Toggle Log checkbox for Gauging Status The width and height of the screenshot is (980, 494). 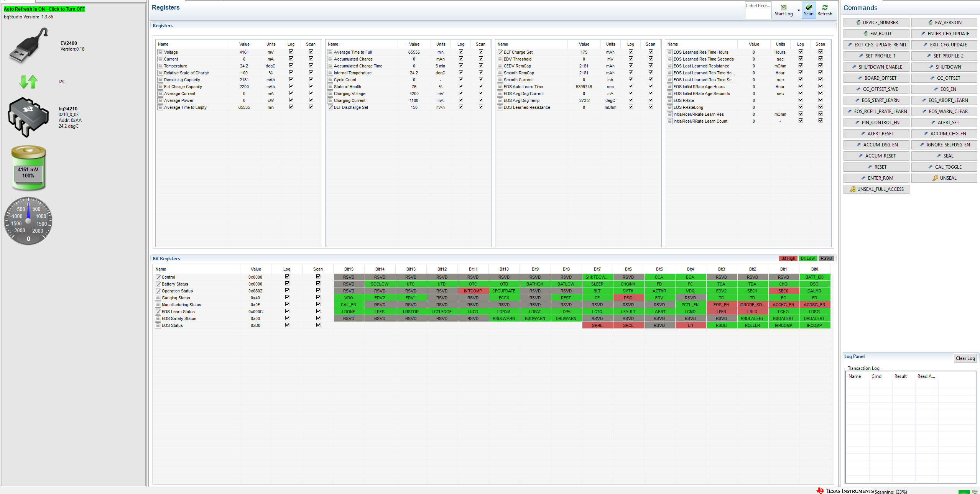(x=287, y=297)
